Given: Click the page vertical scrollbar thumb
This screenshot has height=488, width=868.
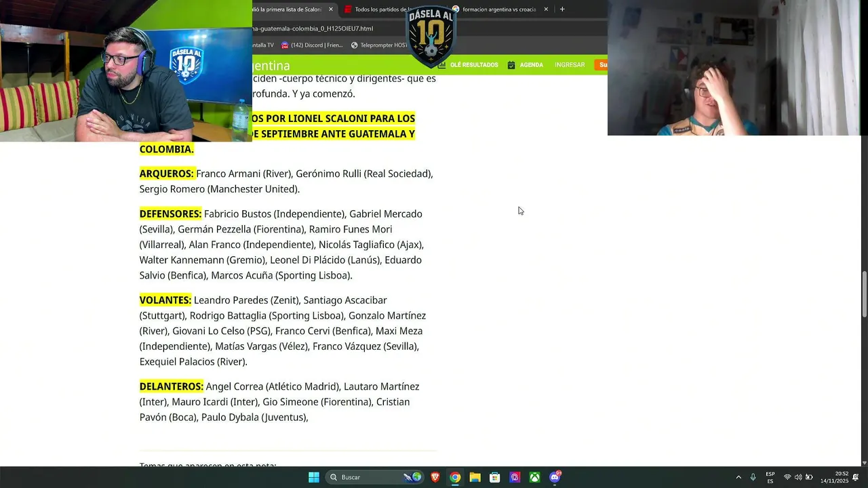Looking at the screenshot, I should 864,293.
